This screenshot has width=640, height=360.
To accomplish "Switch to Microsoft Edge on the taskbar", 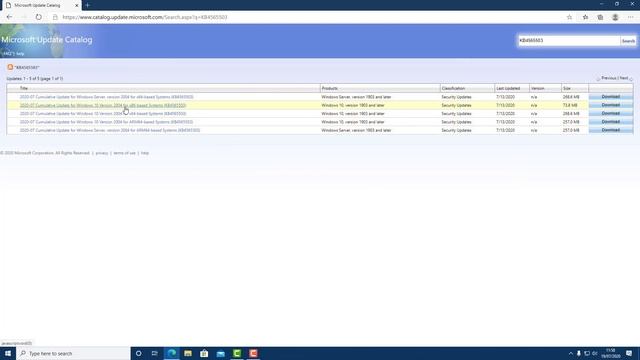I will 172,353.
